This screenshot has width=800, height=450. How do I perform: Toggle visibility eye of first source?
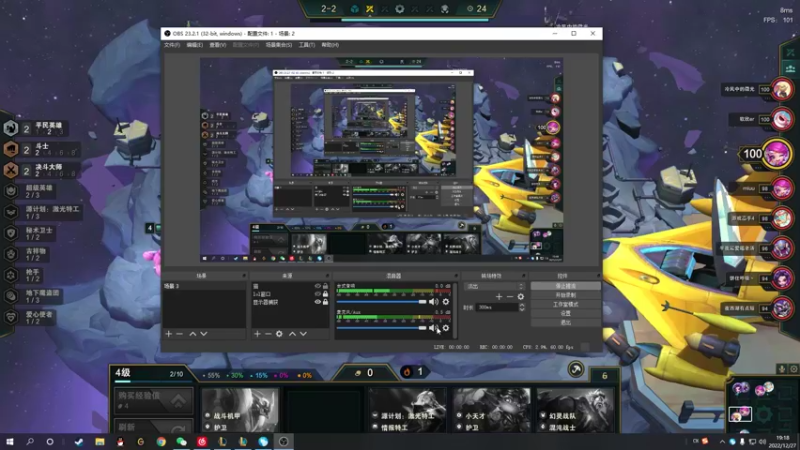[317, 286]
